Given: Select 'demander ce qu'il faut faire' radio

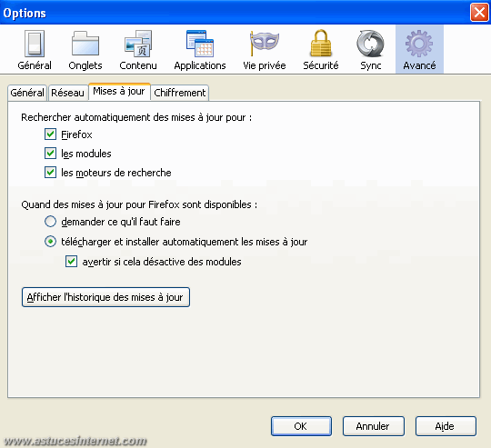Looking at the screenshot, I should 50,222.
